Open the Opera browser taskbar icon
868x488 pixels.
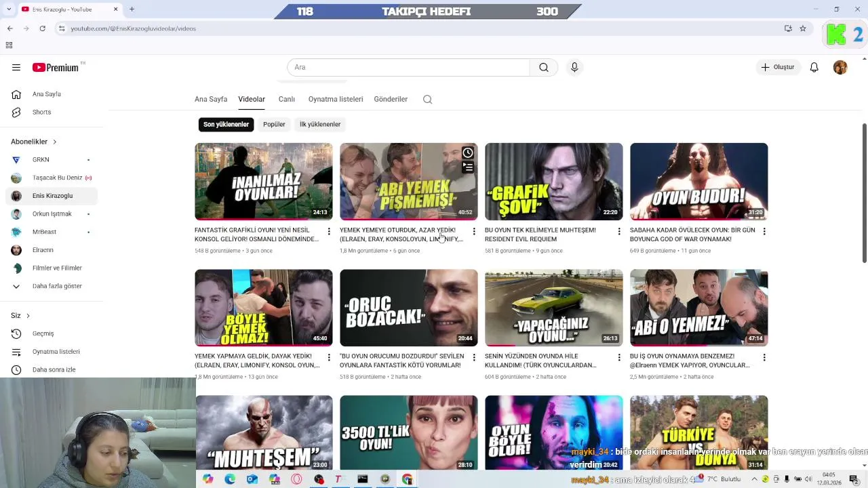tap(296, 479)
